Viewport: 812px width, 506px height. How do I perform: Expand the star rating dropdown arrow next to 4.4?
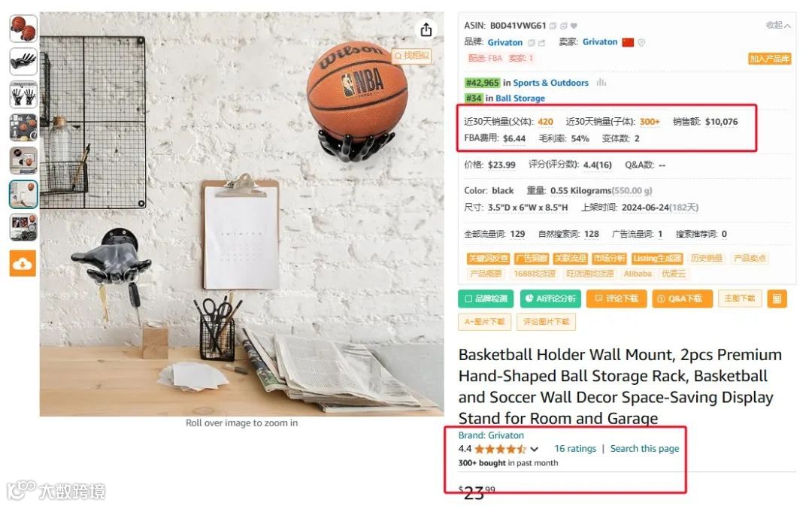click(535, 449)
